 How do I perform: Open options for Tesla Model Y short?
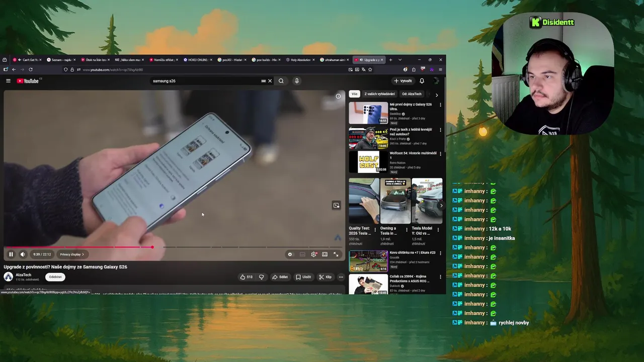point(438,230)
